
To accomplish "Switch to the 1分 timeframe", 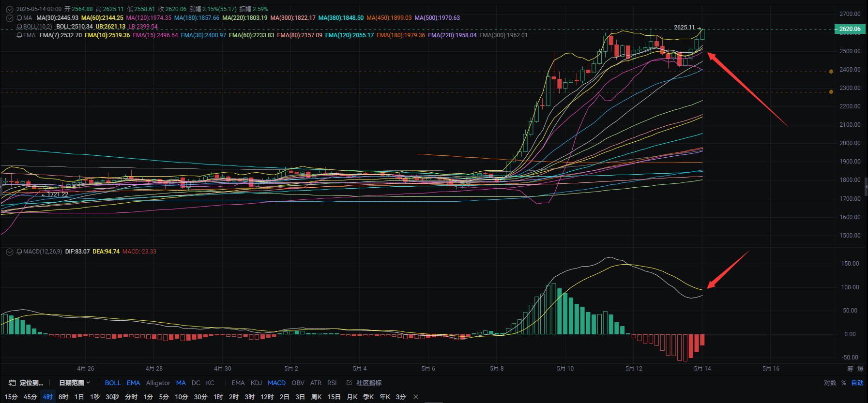I will [148, 397].
